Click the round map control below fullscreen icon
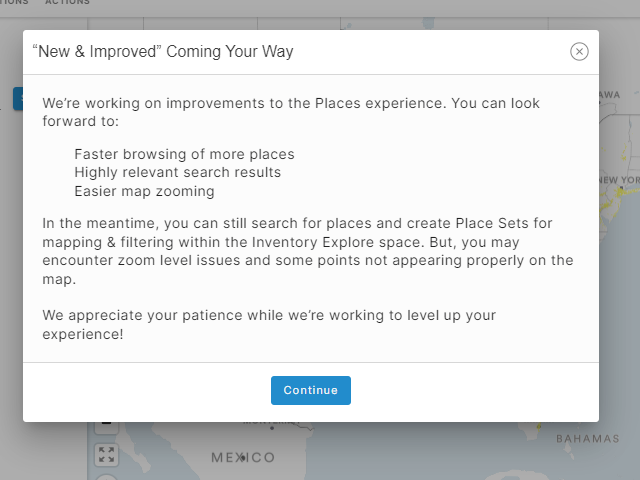640x480 pixels. click(x=107, y=477)
